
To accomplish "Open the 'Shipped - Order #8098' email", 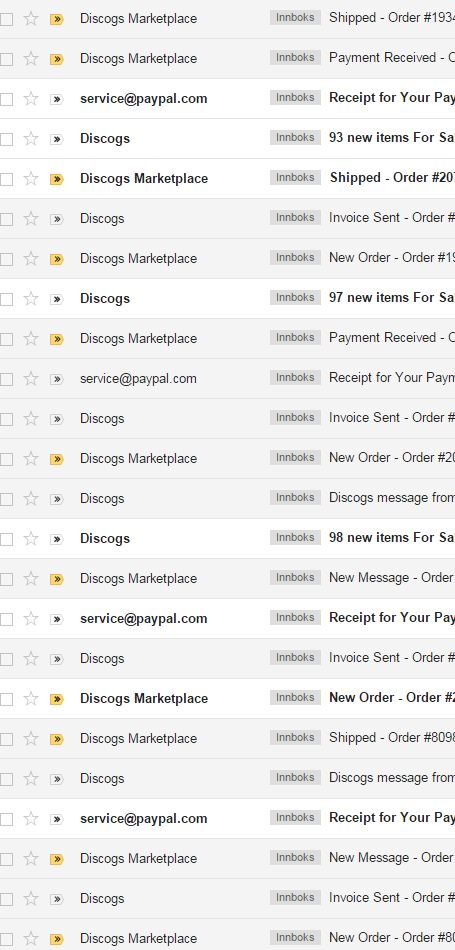I will click(x=392, y=737).
